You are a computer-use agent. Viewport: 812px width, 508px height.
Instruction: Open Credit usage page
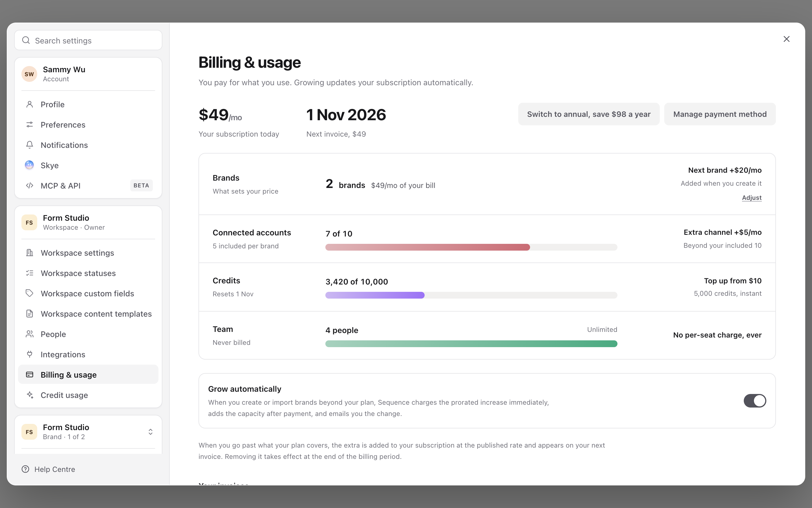88,395
